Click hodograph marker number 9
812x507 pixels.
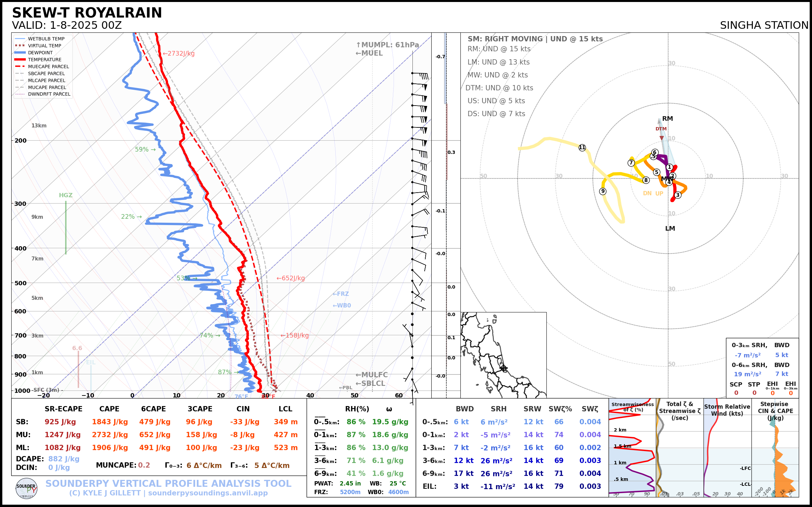(x=603, y=191)
